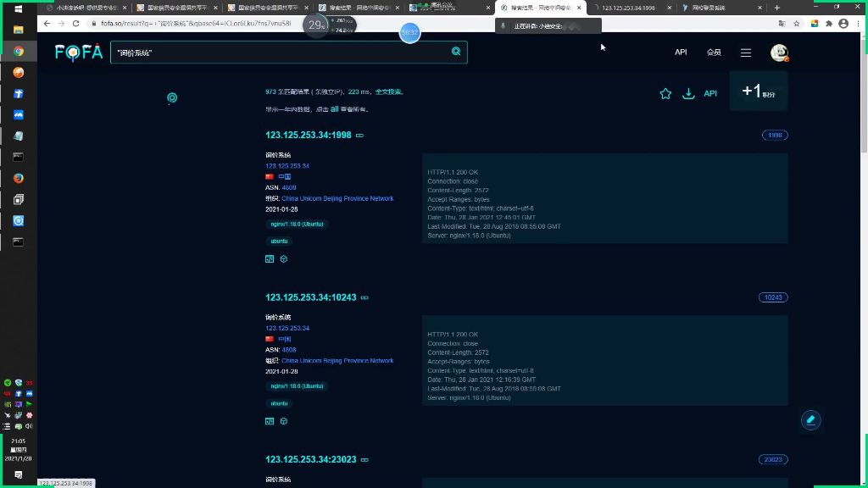Viewport: 868px width, 488px height.
Task: Click the 中国 country link in 10243 result
Action: [x=285, y=339]
